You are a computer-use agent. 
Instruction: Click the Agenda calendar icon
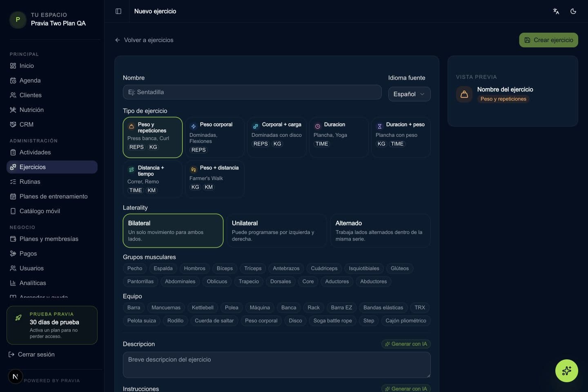pos(13,80)
